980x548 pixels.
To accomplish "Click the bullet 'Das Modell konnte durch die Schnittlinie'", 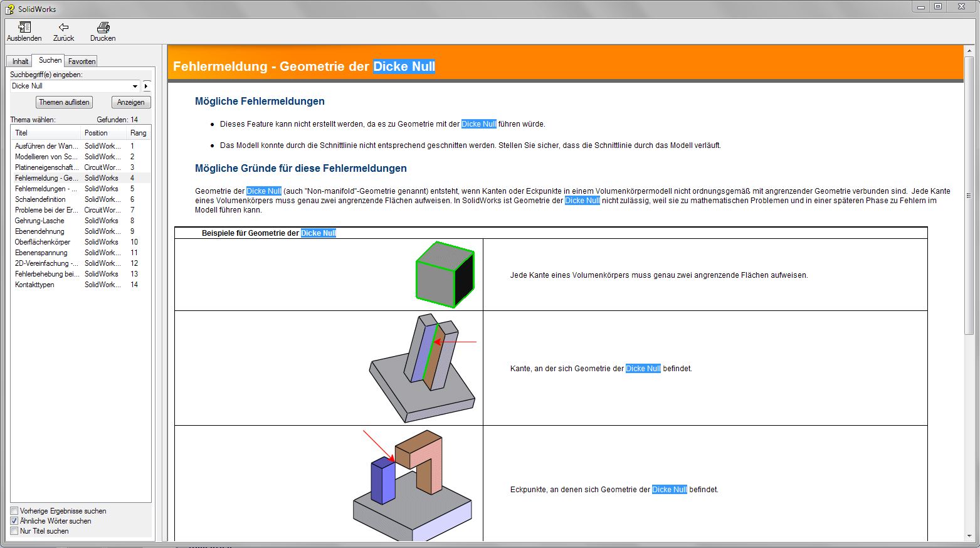I will [470, 145].
